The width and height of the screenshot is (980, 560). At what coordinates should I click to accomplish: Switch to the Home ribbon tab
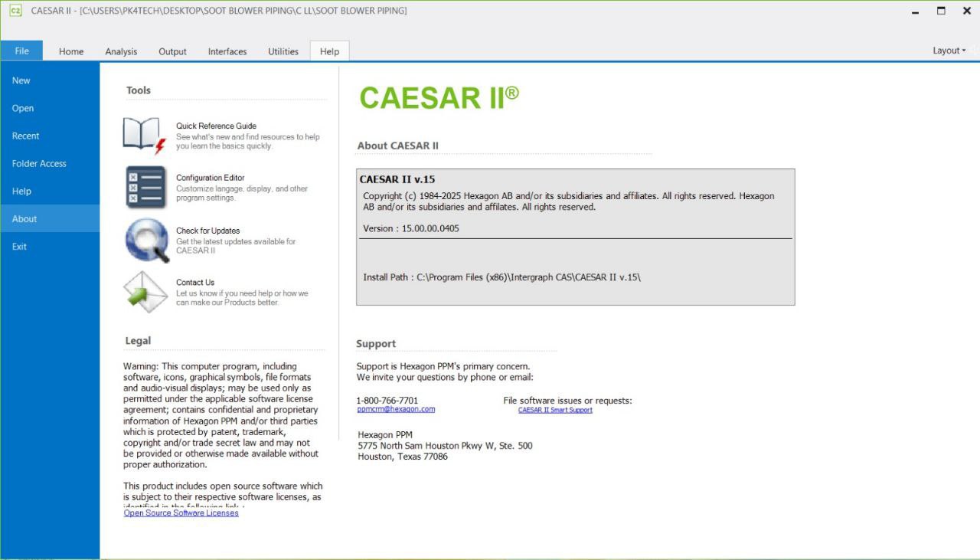click(71, 51)
